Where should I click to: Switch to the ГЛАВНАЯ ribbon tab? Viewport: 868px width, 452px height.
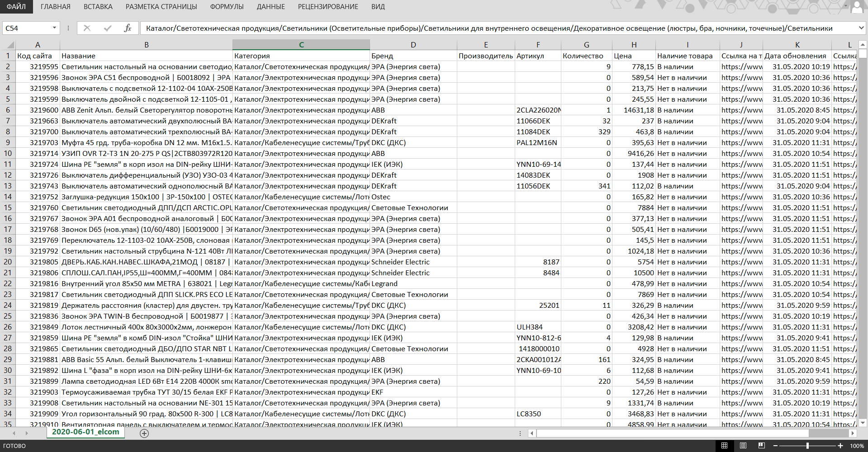coord(55,7)
